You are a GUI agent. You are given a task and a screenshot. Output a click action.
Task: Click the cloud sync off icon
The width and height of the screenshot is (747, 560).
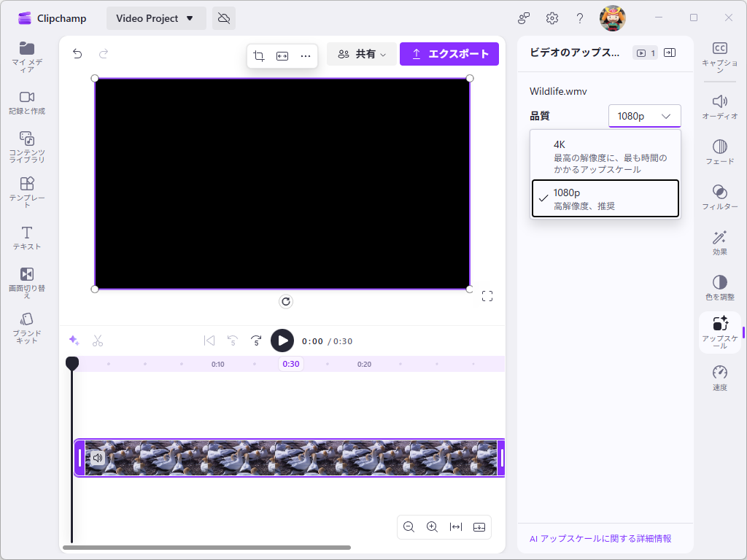(x=224, y=18)
